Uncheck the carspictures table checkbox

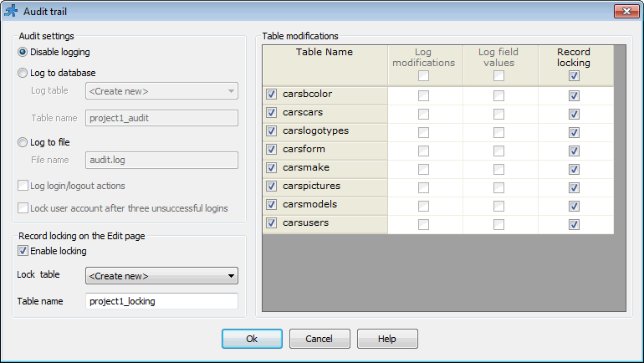(271, 187)
